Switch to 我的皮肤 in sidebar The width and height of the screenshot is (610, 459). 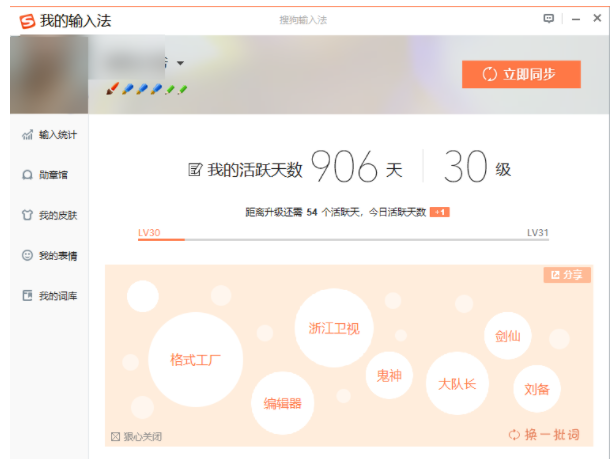coord(49,215)
